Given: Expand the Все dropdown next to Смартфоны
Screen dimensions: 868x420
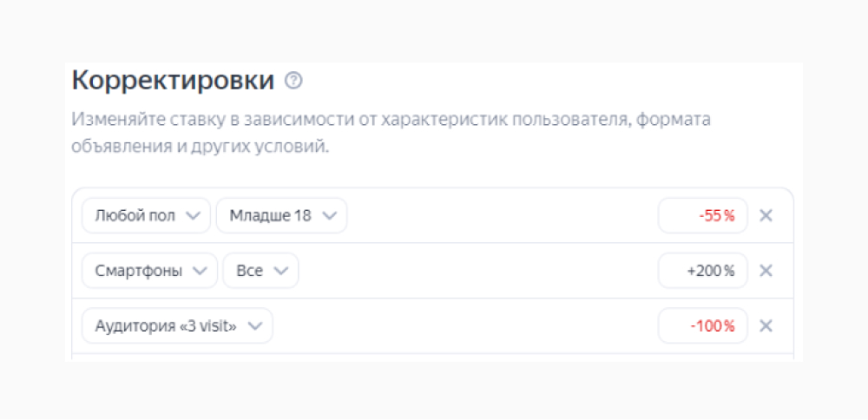Looking at the screenshot, I should click(x=260, y=271).
